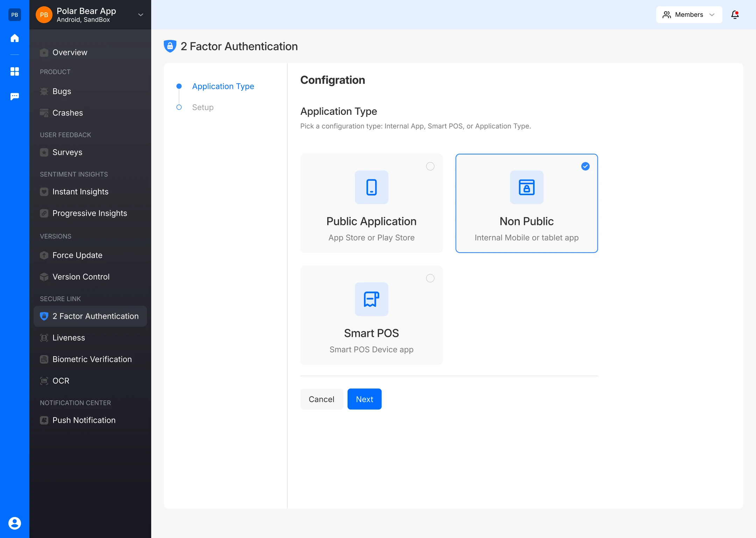The height and width of the screenshot is (538, 756).
Task: Open the chat messages icon
Action: [x=15, y=96]
